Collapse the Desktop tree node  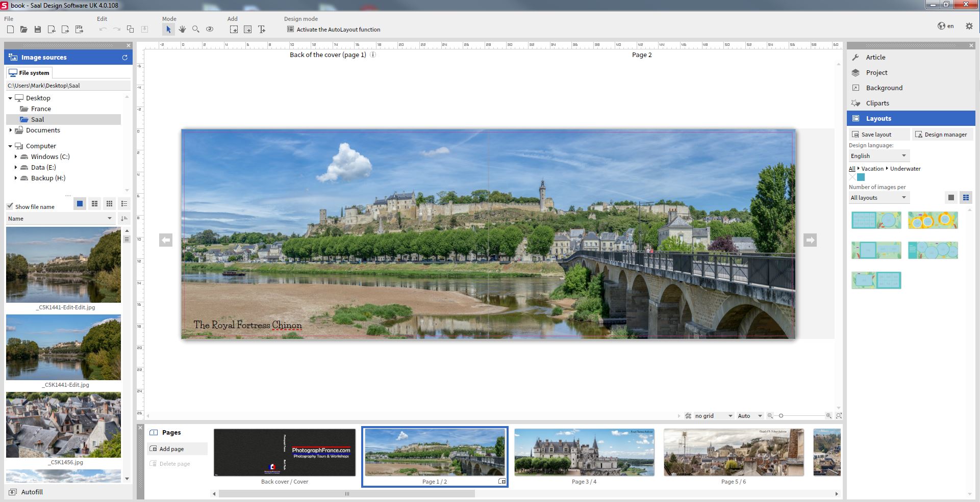10,98
